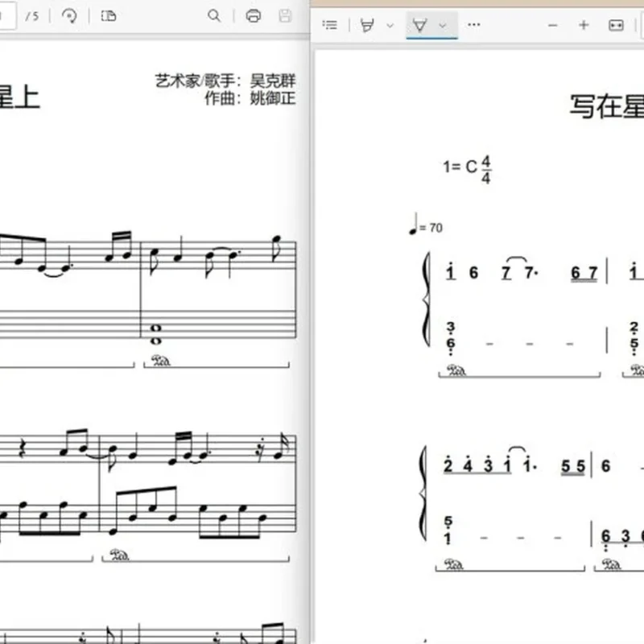The height and width of the screenshot is (644, 644).
Task: Toggle fit to width view
Action: [616, 26]
